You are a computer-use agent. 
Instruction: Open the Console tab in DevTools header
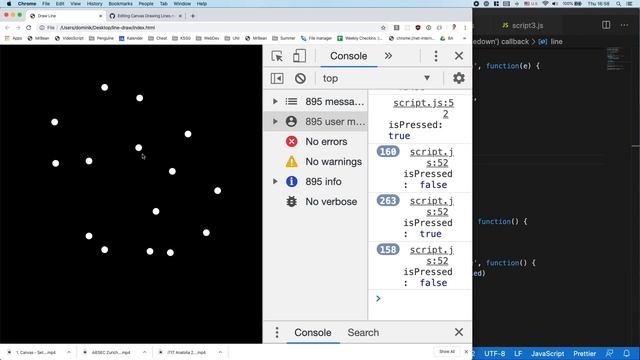pos(349,56)
